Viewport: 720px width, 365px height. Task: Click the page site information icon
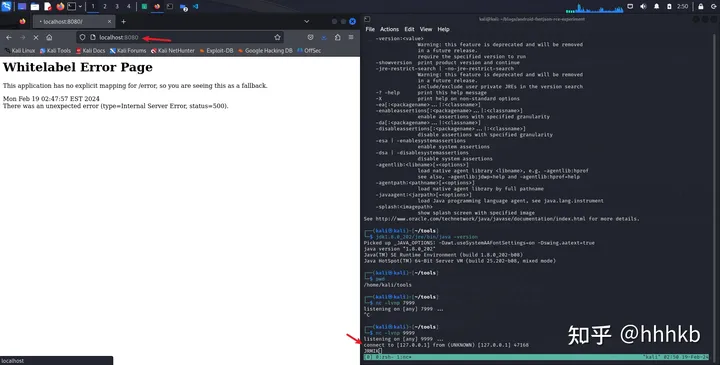click(x=93, y=38)
